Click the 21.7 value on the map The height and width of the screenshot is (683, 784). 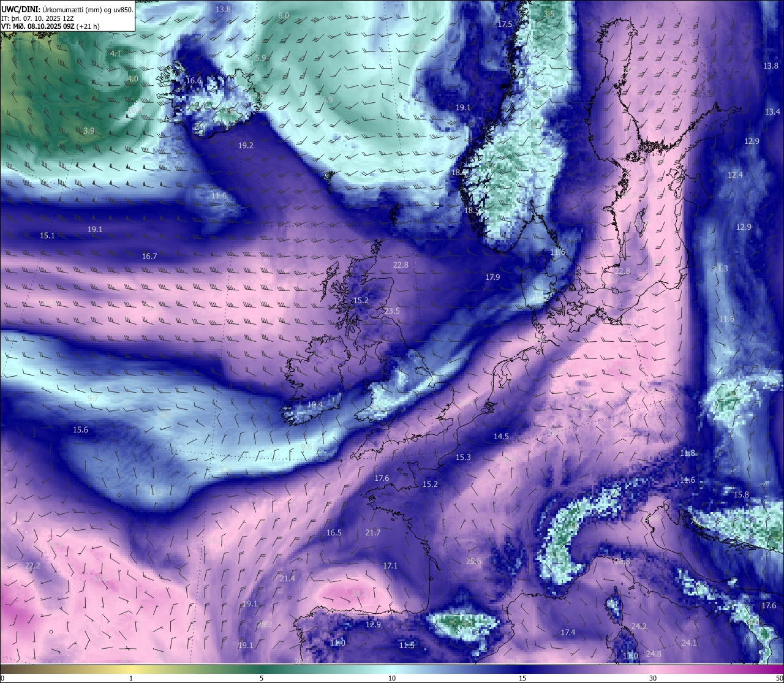click(x=372, y=532)
